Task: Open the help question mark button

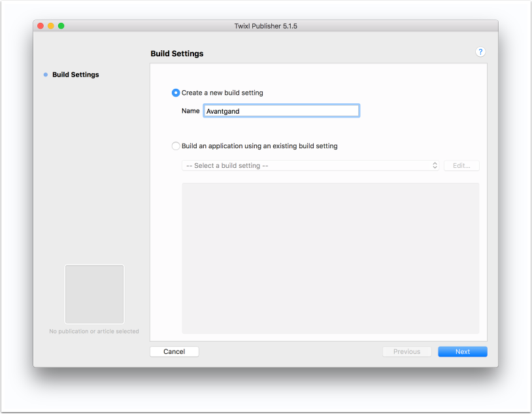Action: pyautogui.click(x=480, y=52)
